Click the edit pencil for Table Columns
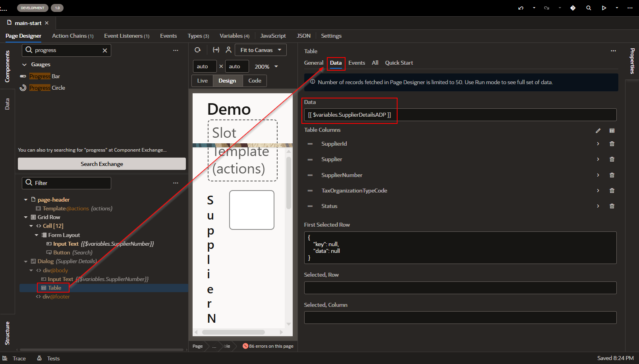The height and width of the screenshot is (364, 639). pyautogui.click(x=598, y=131)
